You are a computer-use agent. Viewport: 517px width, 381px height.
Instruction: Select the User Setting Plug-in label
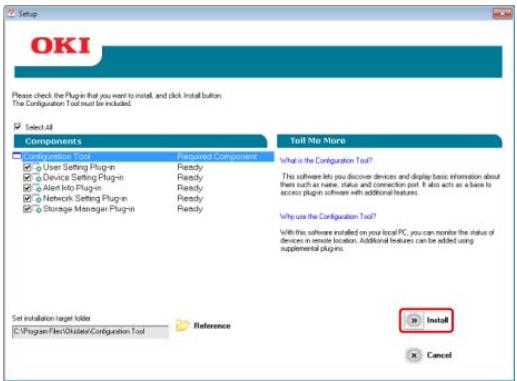click(x=79, y=167)
